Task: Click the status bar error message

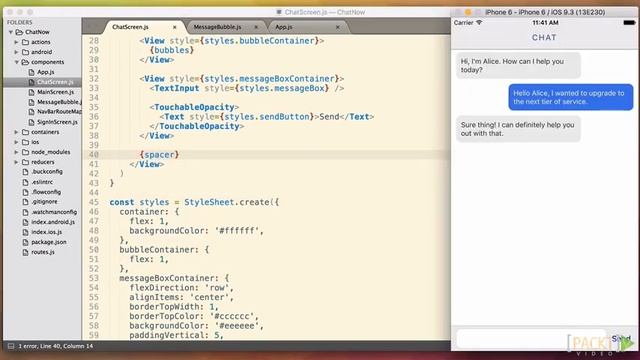Action: point(56,346)
